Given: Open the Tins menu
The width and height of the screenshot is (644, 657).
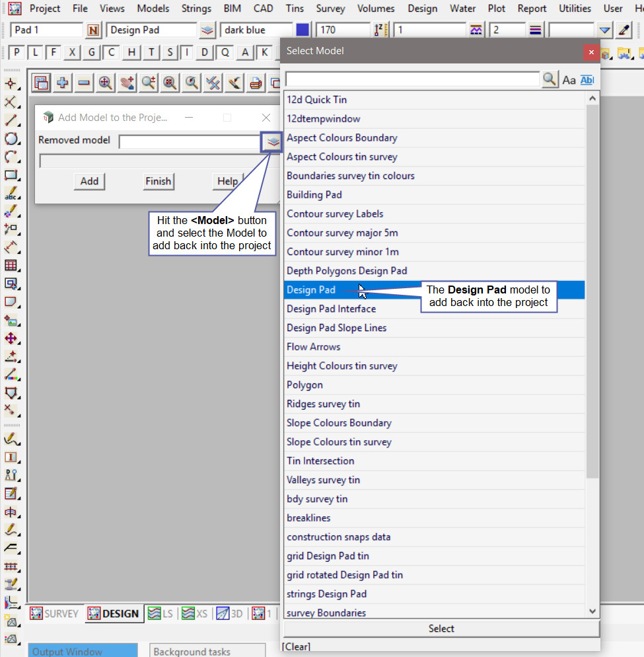Looking at the screenshot, I should (x=295, y=9).
